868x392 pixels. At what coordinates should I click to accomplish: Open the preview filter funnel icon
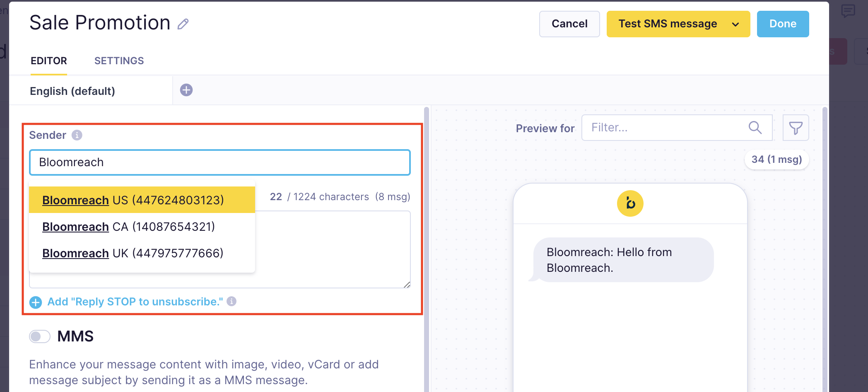tap(796, 128)
